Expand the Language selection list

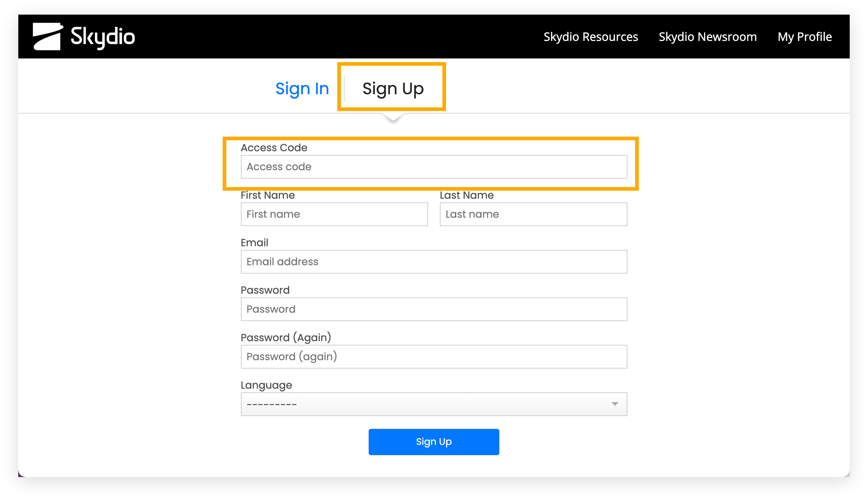434,404
